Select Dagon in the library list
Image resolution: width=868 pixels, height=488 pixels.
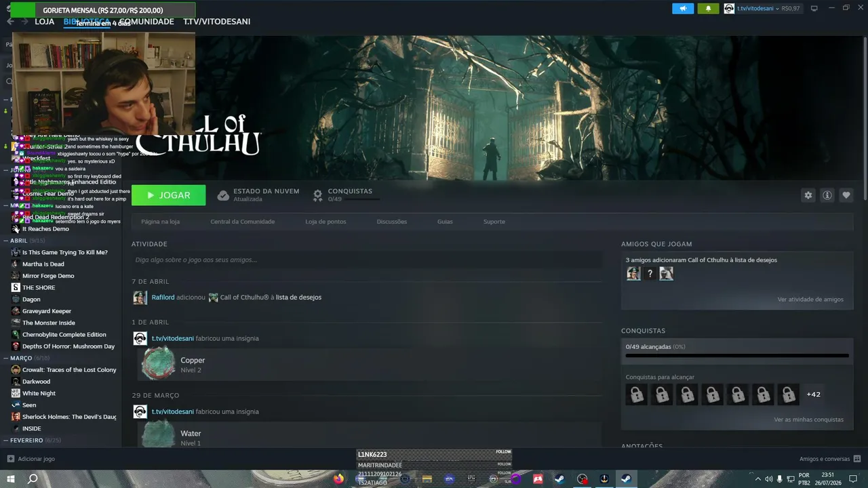coord(31,300)
